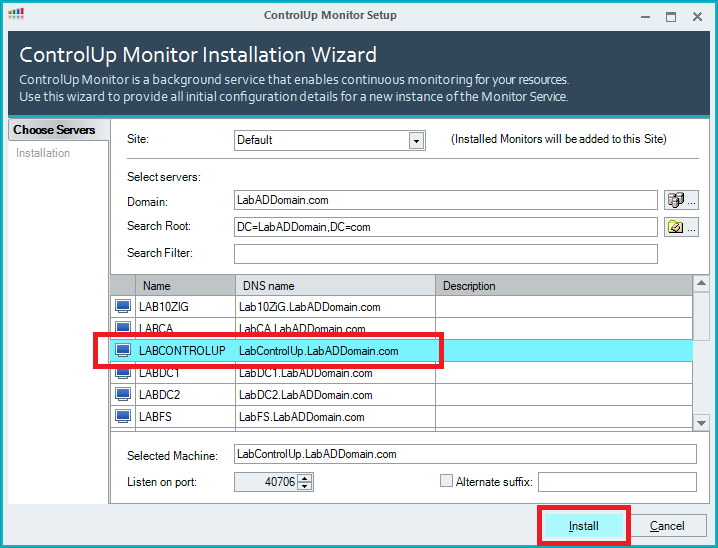Switch to the Choose Servers tab
The image size is (718, 548).
click(55, 130)
